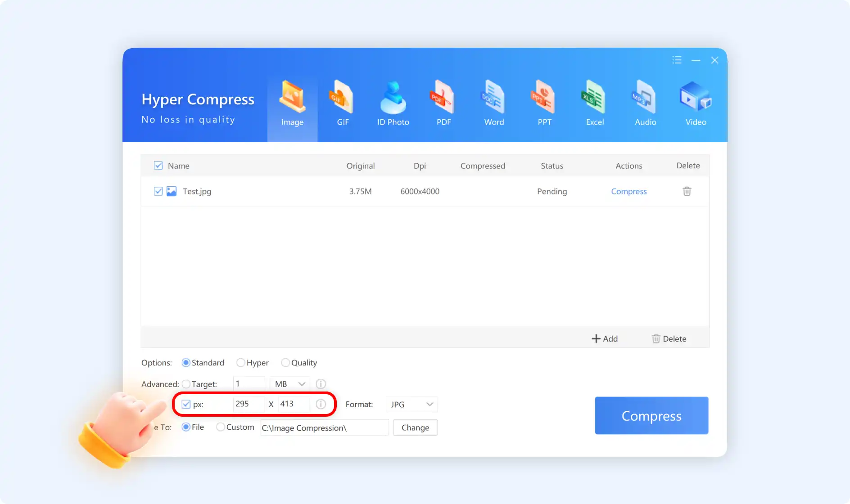Click the Actions column header
The height and width of the screenshot is (504, 850).
pyautogui.click(x=629, y=166)
